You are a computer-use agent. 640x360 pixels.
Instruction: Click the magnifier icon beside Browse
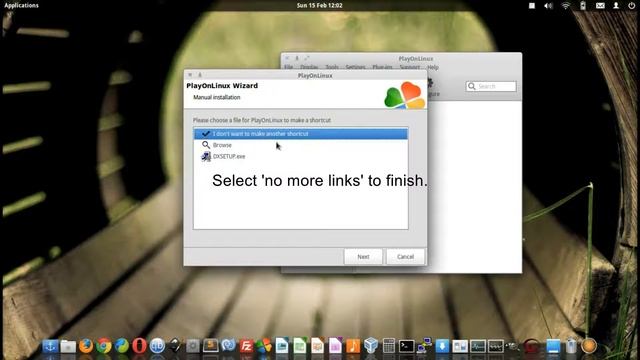(206, 145)
